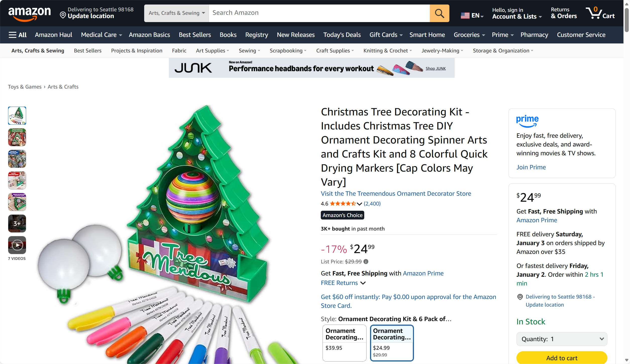Click the page vertical scrollbar
Screen dimensions: 630x364
click(627, 182)
